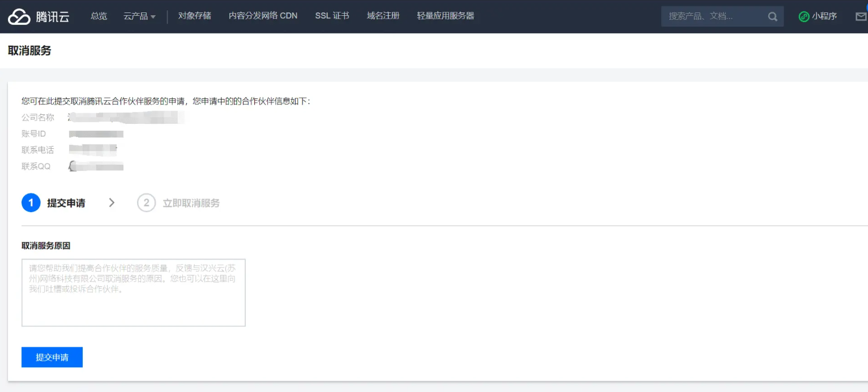The width and height of the screenshot is (868, 392).
Task: Click the 取消服务 page heading
Action: coord(29,51)
